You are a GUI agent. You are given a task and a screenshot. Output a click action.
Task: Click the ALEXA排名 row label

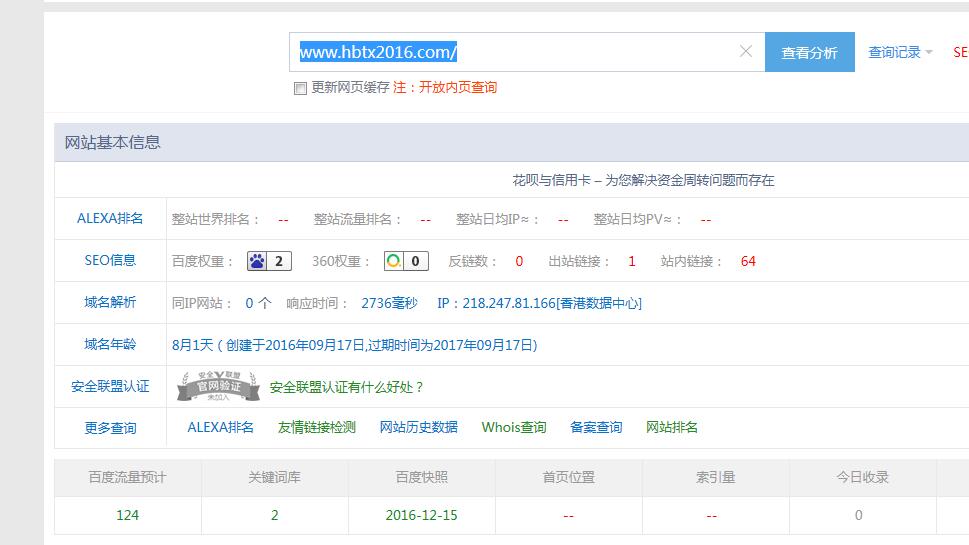[x=110, y=219]
